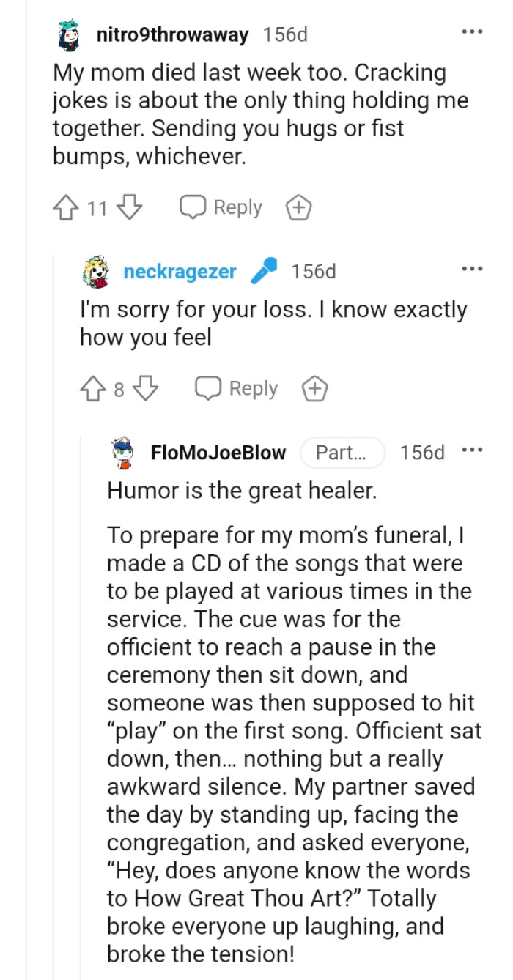Click the microphone badge beside neckragezer's username

point(265,270)
